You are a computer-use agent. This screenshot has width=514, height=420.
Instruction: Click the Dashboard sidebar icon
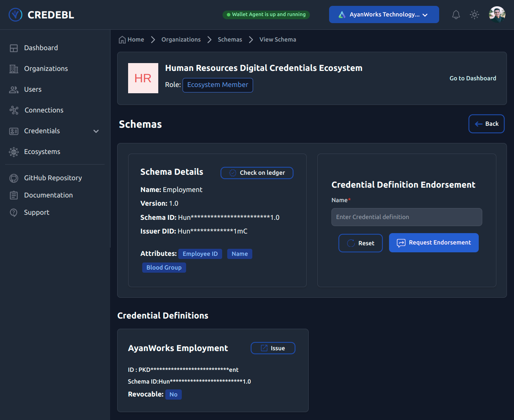[14, 48]
